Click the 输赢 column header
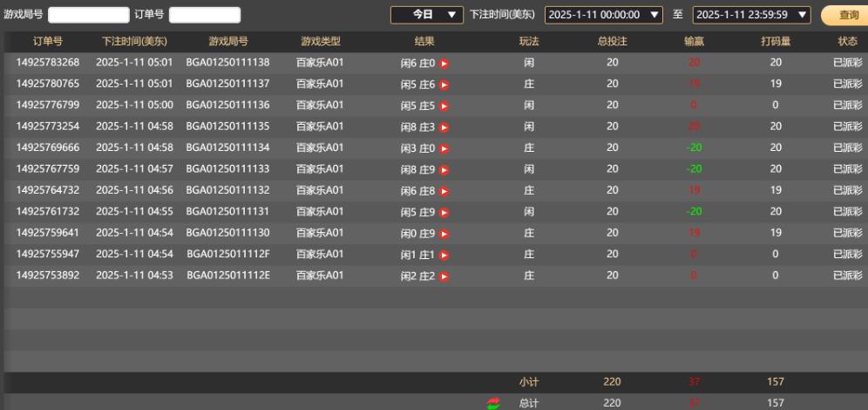Image resolution: width=868 pixels, height=410 pixels. coord(695,42)
